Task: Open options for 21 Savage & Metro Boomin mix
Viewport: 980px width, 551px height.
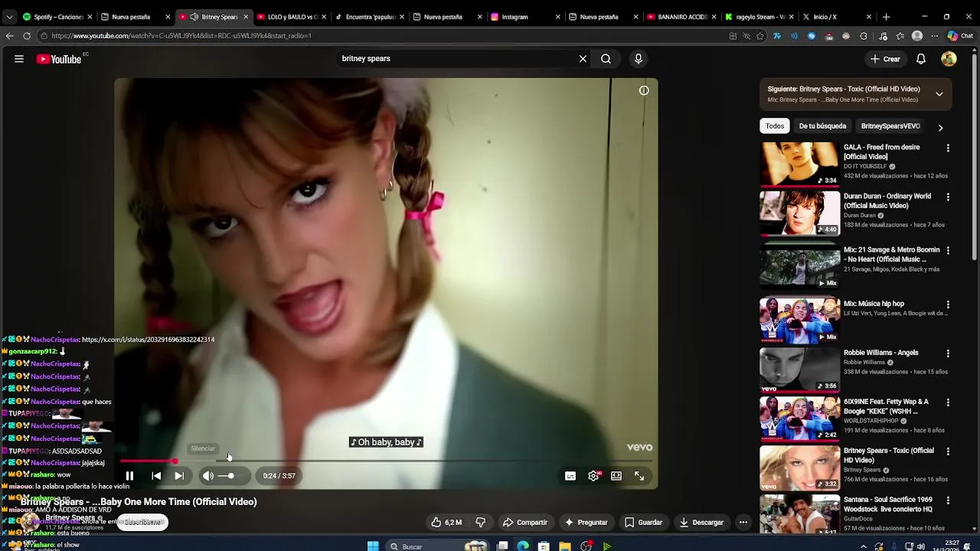Action: 948,250
